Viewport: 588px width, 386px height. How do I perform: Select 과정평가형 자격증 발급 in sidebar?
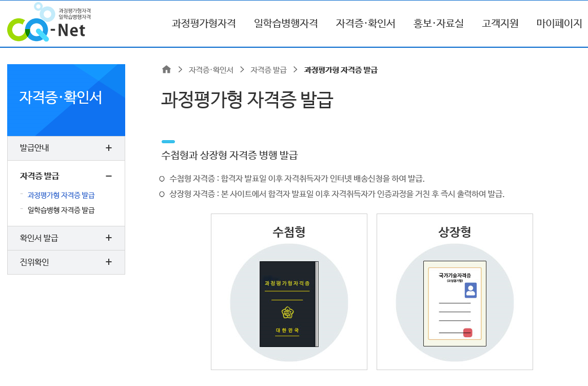pos(61,196)
